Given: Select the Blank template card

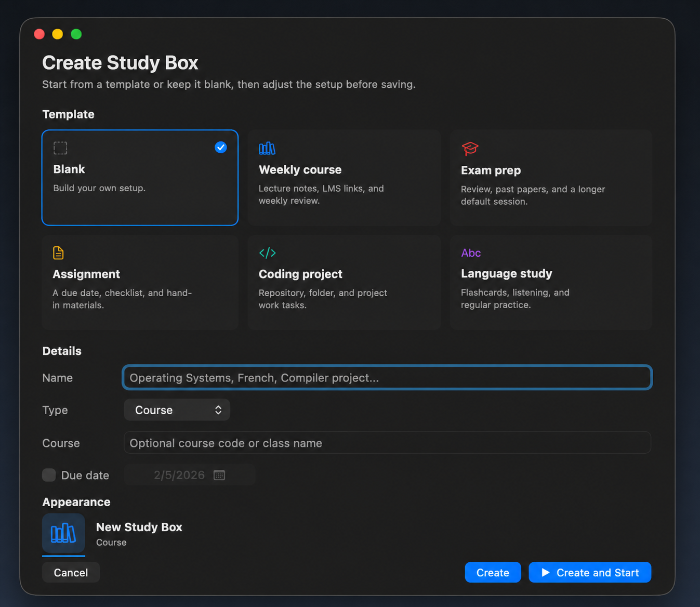Looking at the screenshot, I should pos(140,178).
